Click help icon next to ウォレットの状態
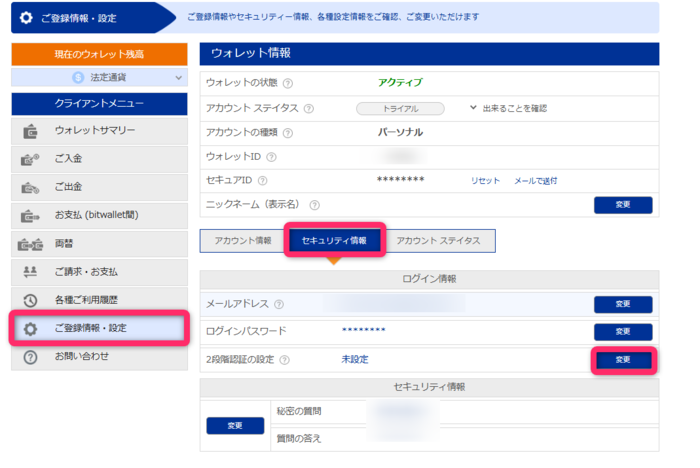700x468 pixels. click(288, 83)
